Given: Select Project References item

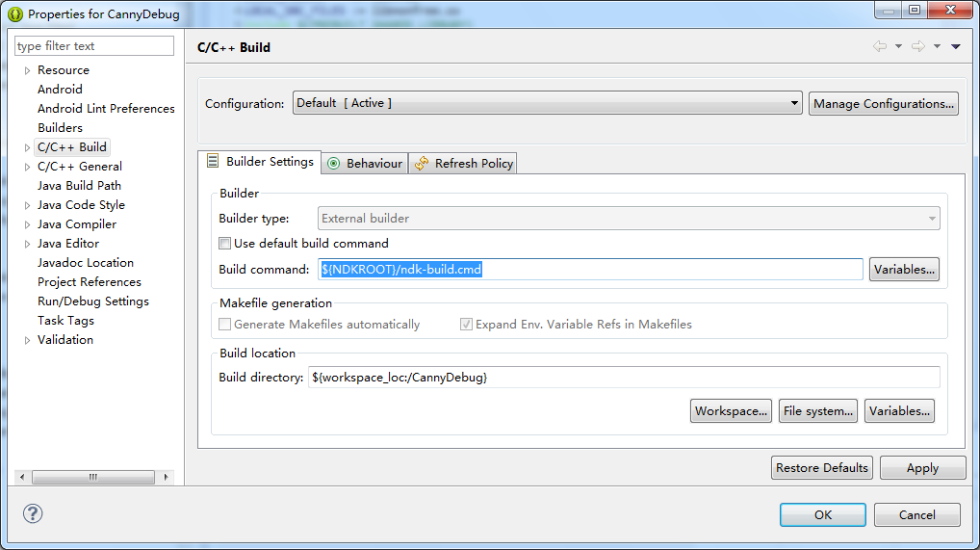Looking at the screenshot, I should click(x=90, y=282).
